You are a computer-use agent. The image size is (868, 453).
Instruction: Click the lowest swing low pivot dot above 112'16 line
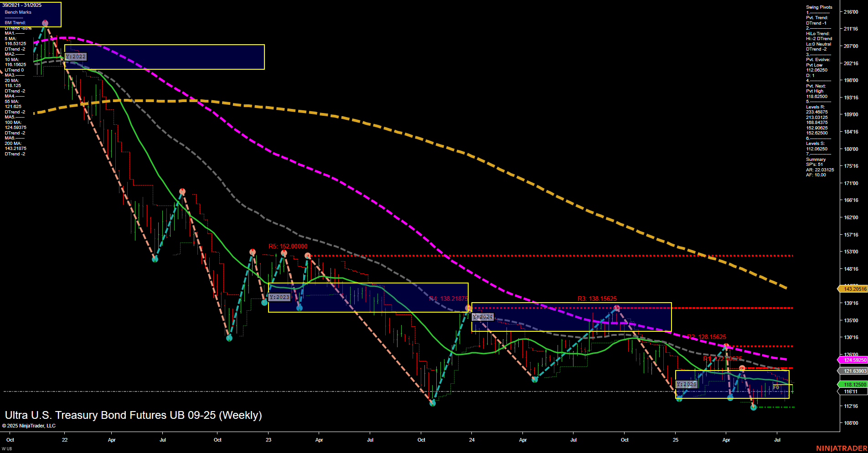[x=754, y=407]
